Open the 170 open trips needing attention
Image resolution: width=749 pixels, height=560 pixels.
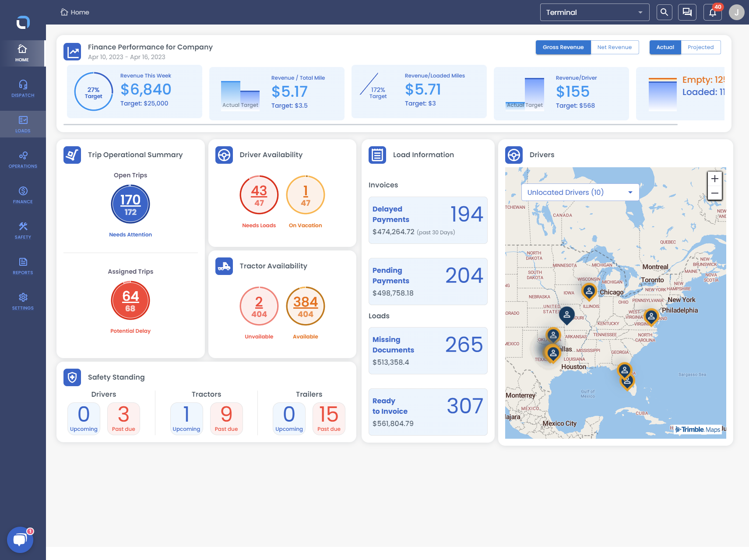[x=130, y=204]
